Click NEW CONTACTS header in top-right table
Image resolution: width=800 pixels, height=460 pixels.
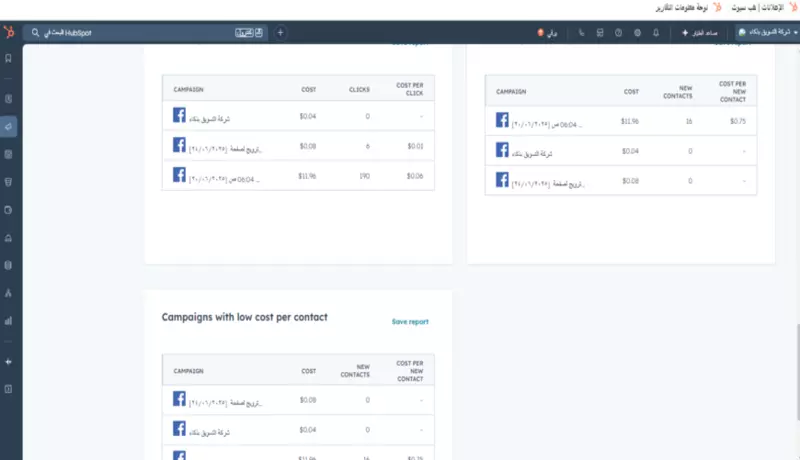click(x=678, y=92)
